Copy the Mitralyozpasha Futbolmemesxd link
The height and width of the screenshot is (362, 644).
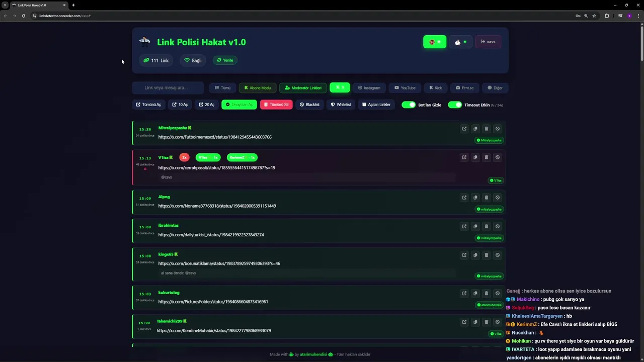(x=475, y=129)
